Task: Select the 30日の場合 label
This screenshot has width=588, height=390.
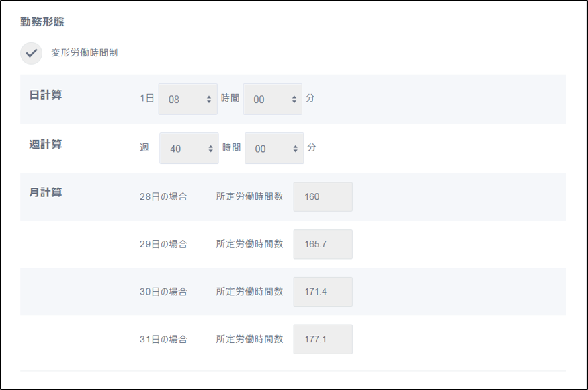Action: coord(163,292)
